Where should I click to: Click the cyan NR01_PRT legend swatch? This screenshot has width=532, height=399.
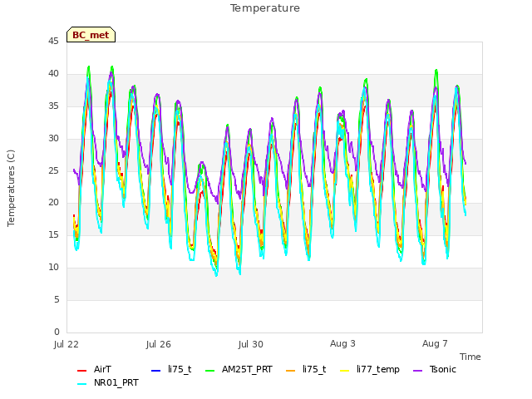pyautogui.click(x=81, y=383)
